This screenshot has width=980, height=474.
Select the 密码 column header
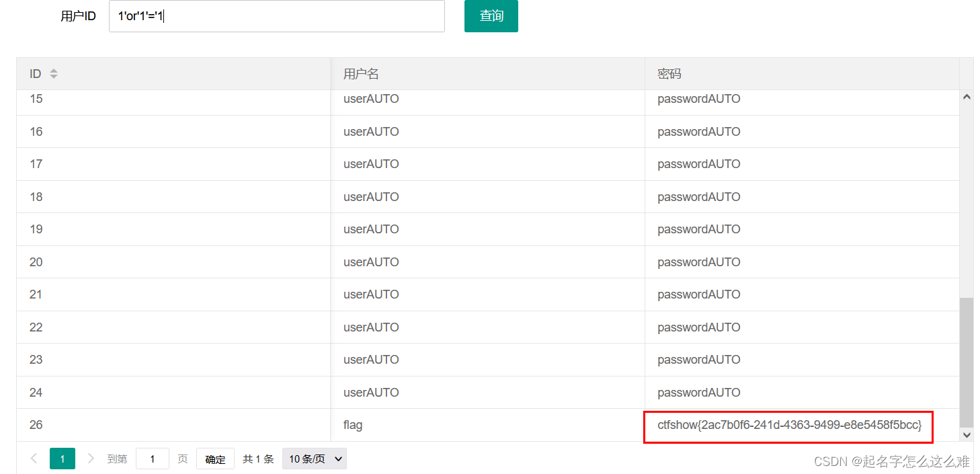669,73
